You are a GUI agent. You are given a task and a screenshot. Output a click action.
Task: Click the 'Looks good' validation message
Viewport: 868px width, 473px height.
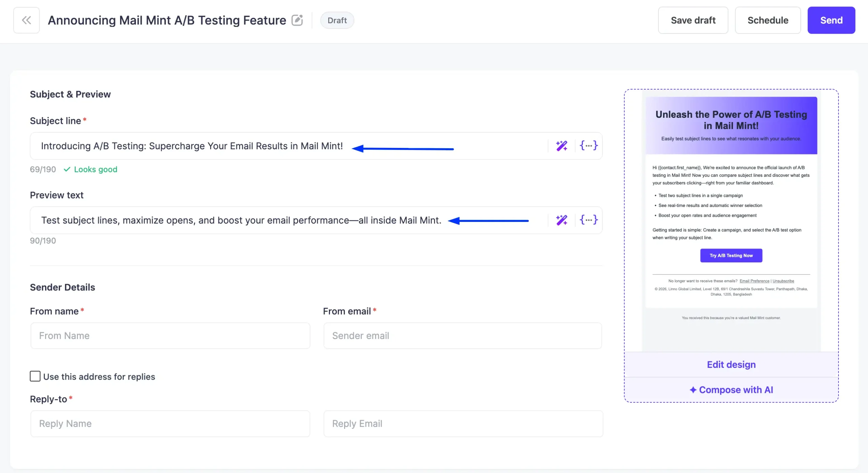(91, 169)
